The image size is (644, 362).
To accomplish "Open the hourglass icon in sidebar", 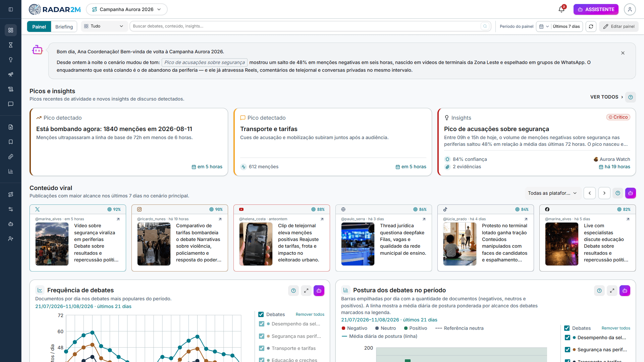I will (11, 45).
